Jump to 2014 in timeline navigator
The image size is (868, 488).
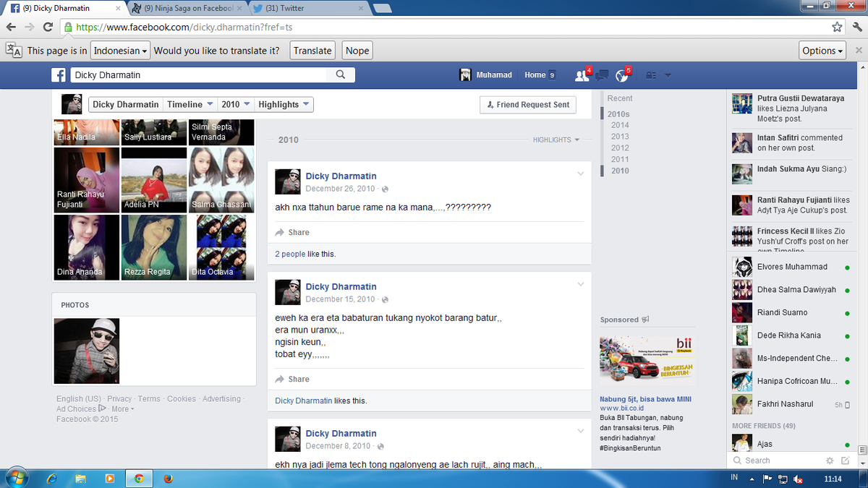click(x=620, y=125)
